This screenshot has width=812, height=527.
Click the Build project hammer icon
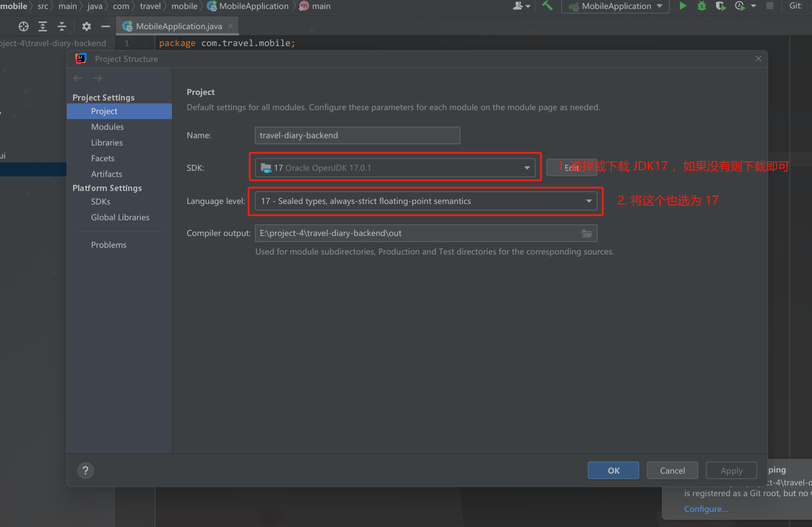[x=547, y=6]
